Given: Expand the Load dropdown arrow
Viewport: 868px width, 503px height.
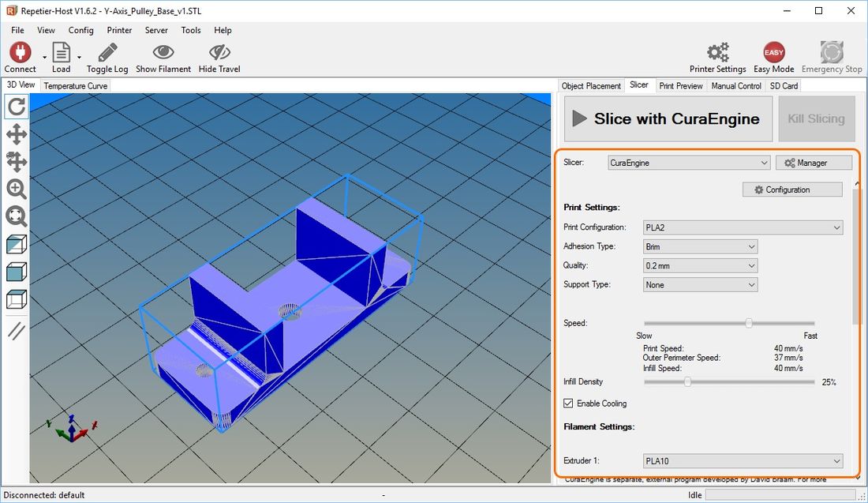Looking at the screenshot, I should [x=79, y=57].
